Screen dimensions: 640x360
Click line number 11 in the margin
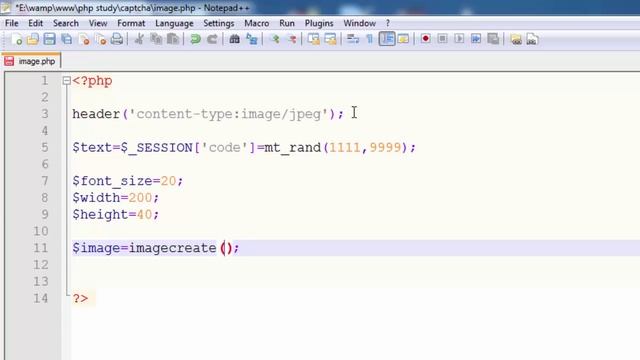coord(41,248)
